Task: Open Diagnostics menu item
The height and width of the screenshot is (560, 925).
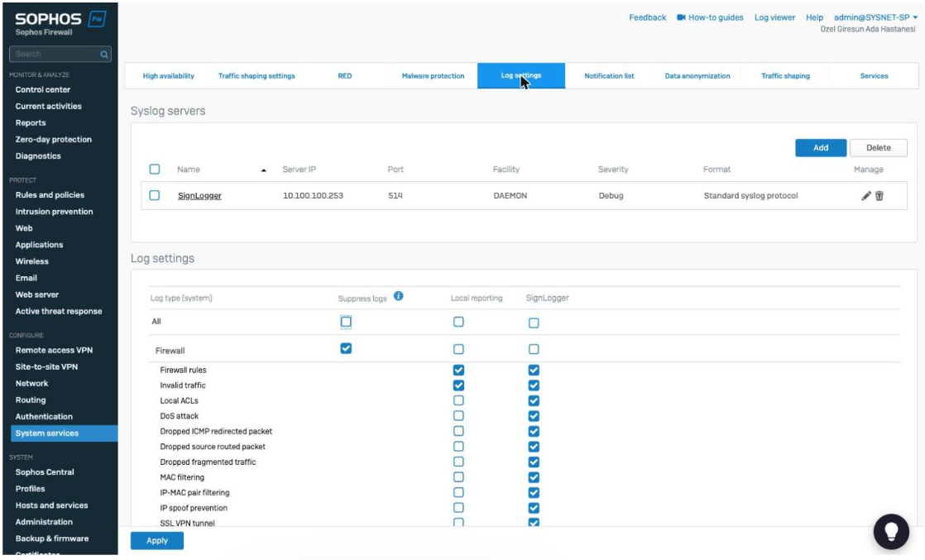Action: click(38, 156)
